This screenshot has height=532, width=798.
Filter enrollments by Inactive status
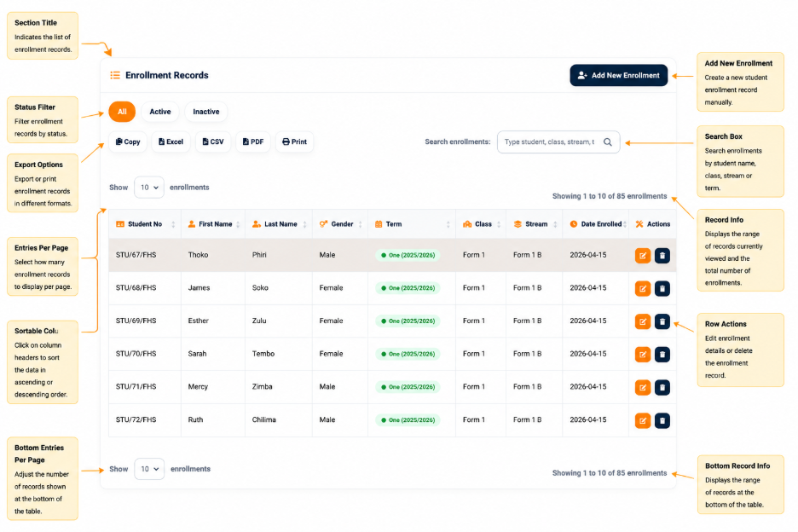point(206,112)
